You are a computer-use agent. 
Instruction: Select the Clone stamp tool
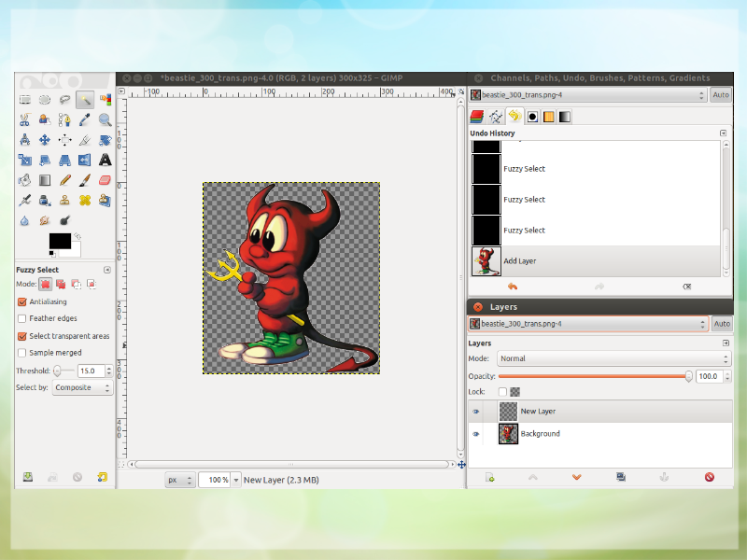coord(64,200)
